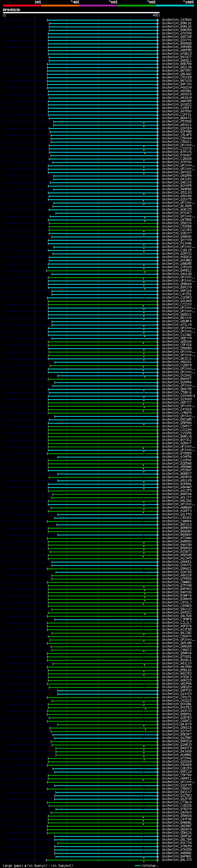
Task: Click the purple ~60% identity color segment
Action: (x=99, y=6)
